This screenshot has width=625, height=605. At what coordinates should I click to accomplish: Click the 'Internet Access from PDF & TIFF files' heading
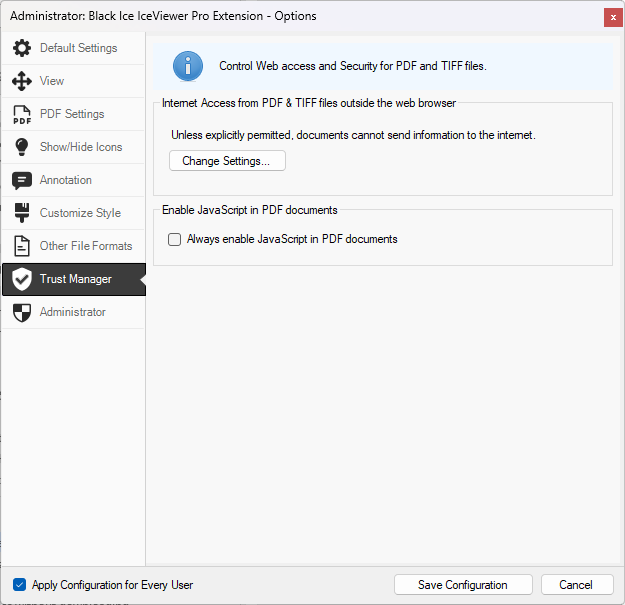(x=309, y=103)
